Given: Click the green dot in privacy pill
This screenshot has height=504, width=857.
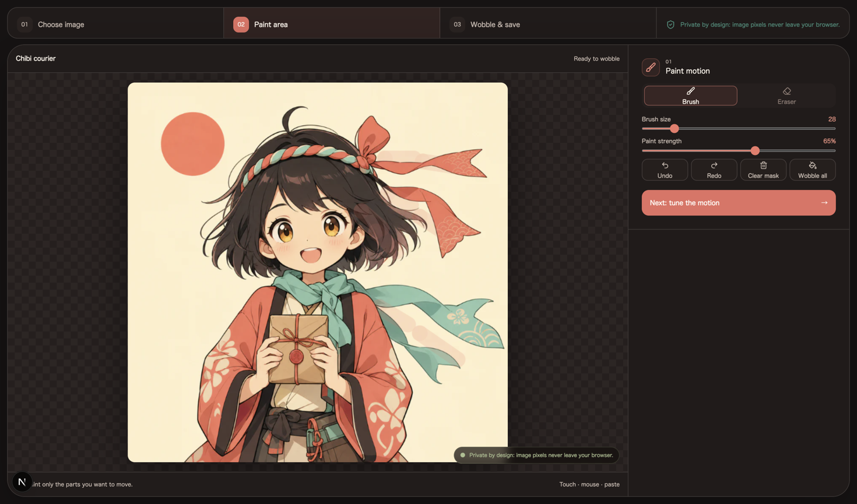Looking at the screenshot, I should coord(463,455).
